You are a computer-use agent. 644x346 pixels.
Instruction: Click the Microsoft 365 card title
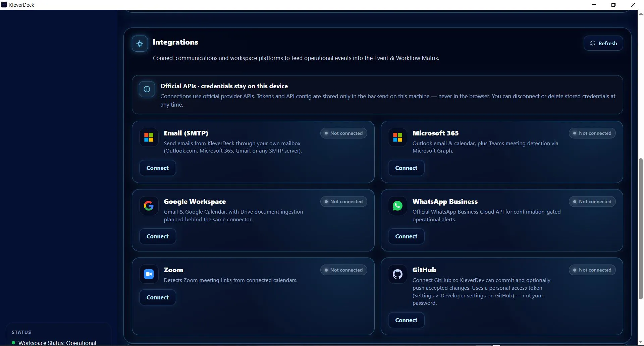point(435,133)
